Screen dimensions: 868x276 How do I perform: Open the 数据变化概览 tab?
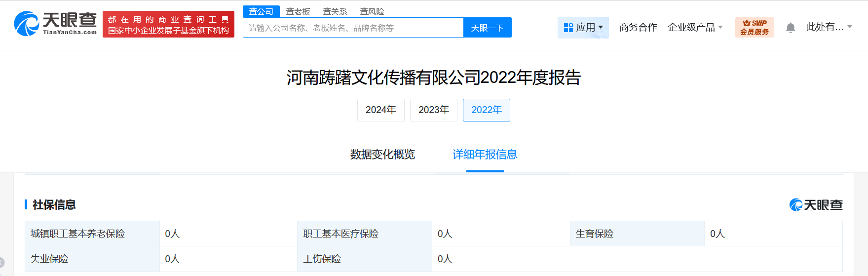(382, 155)
